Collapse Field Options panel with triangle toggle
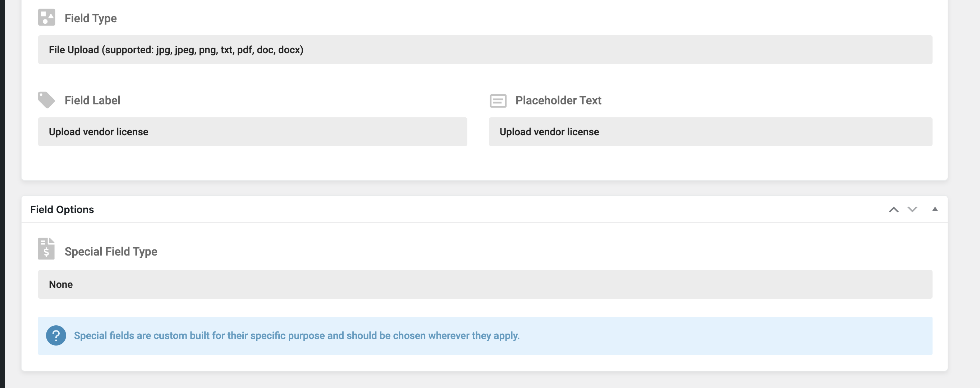 [x=935, y=209]
